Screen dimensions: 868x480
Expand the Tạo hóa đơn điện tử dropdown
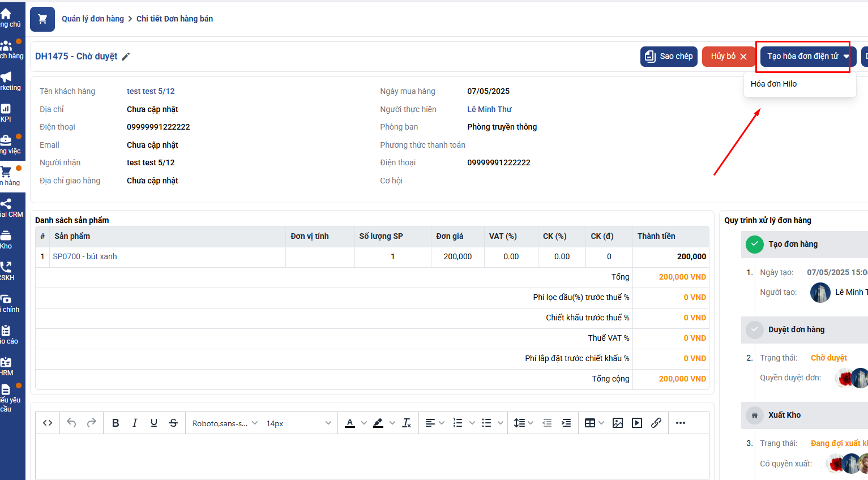pyautogui.click(x=846, y=57)
